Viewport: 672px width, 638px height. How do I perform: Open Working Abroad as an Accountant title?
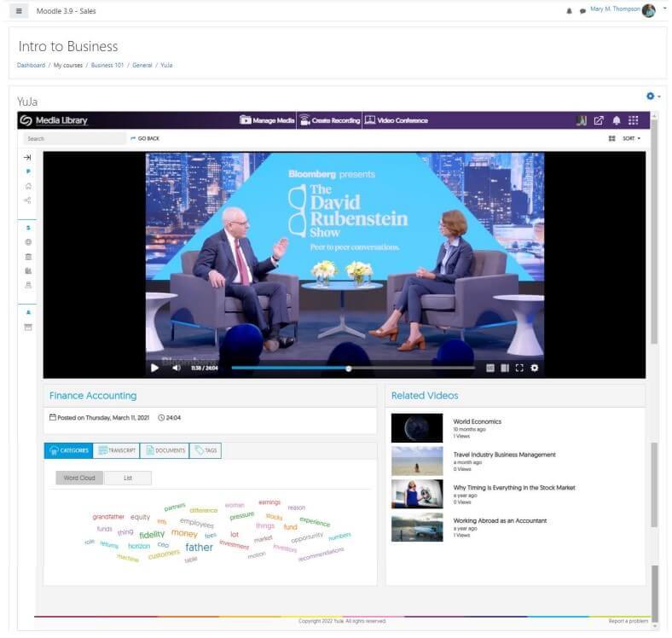coord(500,521)
